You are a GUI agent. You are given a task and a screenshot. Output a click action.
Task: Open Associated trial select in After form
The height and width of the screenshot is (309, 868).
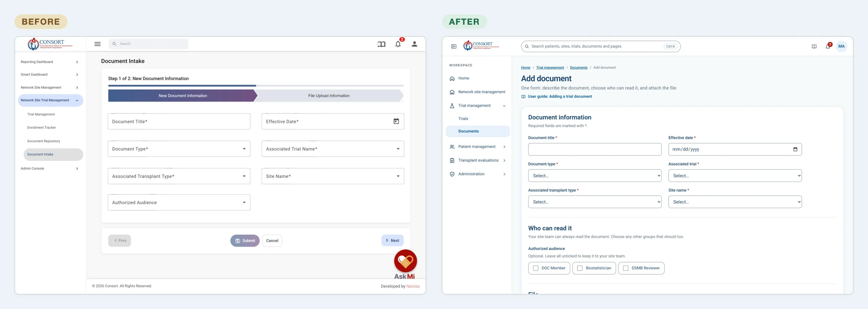coord(735,176)
